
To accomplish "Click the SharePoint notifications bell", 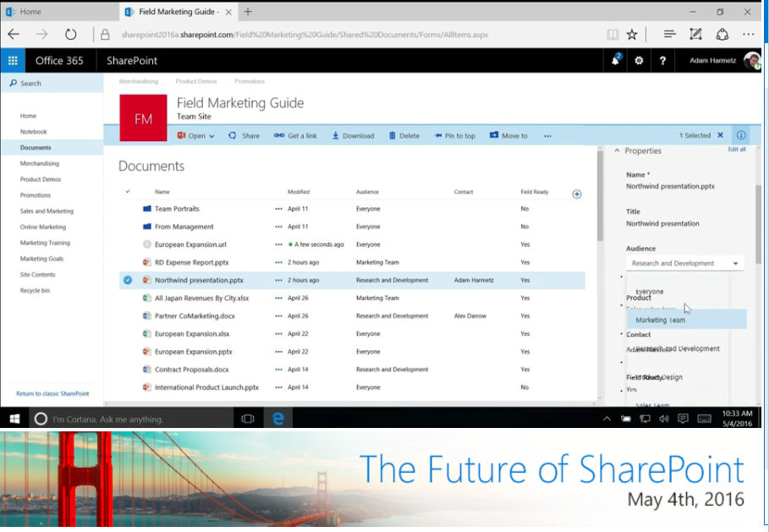I will 614,60.
